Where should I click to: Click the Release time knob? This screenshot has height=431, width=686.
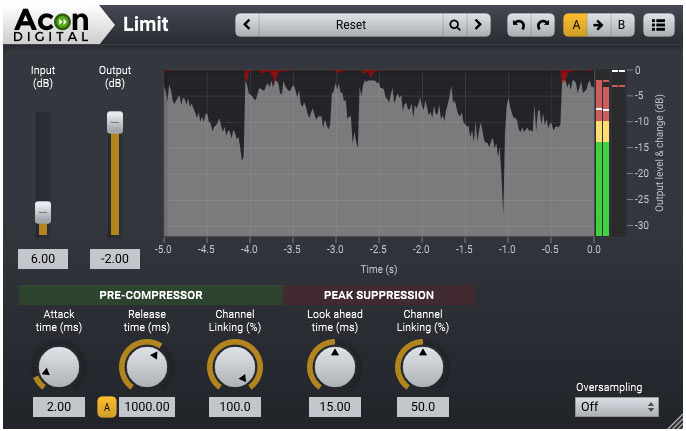pyautogui.click(x=147, y=368)
